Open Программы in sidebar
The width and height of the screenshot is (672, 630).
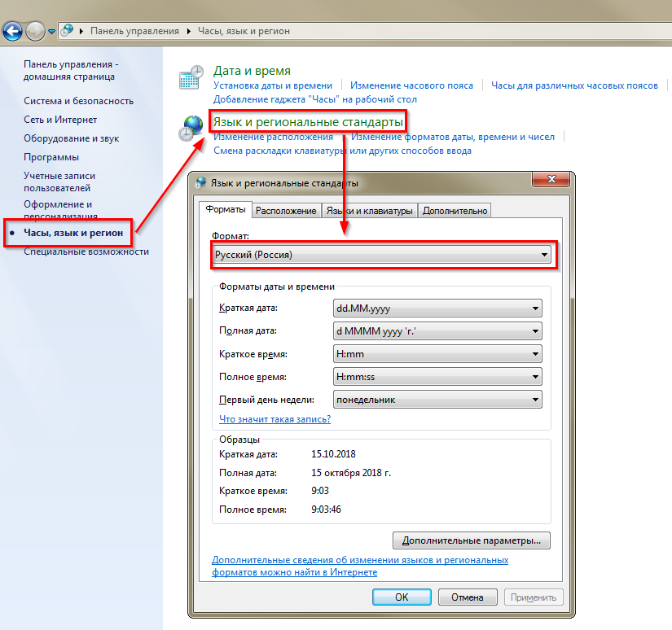coord(51,157)
